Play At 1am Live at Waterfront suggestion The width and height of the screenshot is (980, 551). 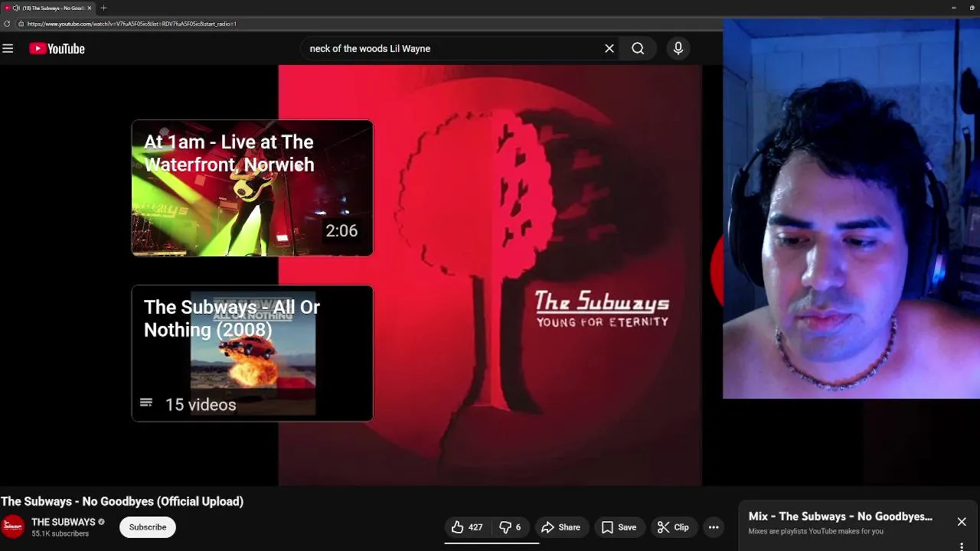[253, 188]
